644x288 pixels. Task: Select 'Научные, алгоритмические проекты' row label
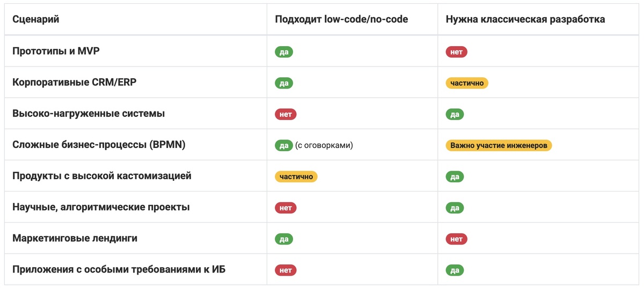coord(101,207)
